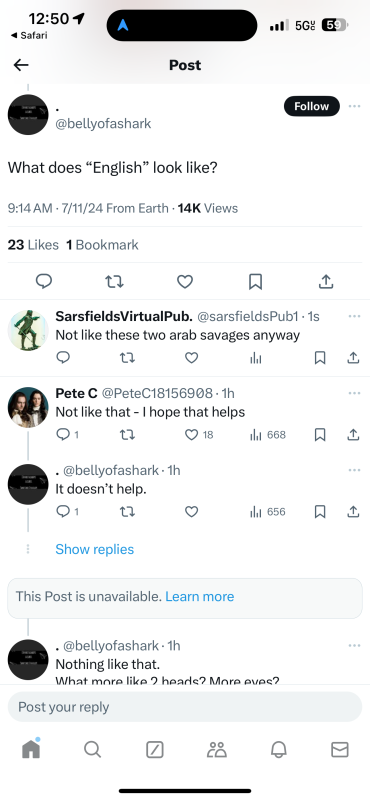Screen dimensions: 370x800
Task: Like the main post with the heart icon
Action: (185, 281)
